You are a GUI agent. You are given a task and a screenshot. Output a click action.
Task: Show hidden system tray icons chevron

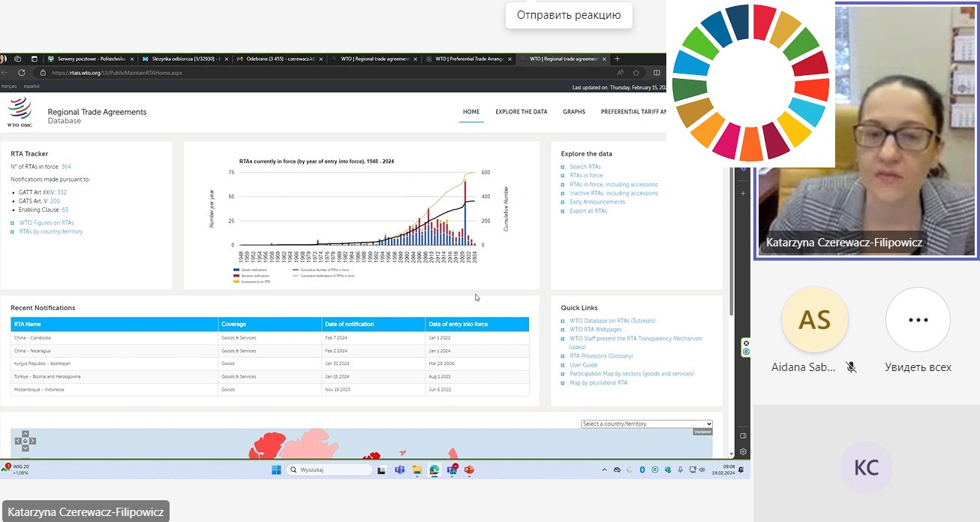pyautogui.click(x=604, y=470)
